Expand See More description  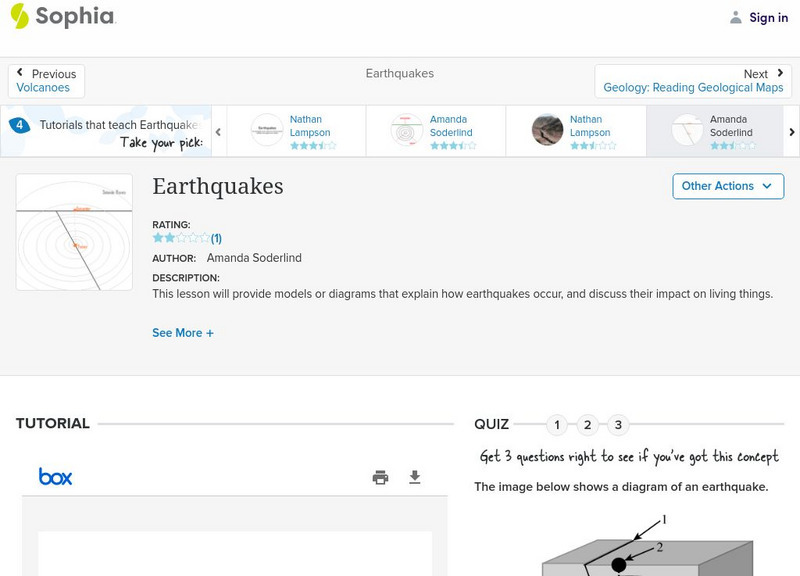point(183,333)
